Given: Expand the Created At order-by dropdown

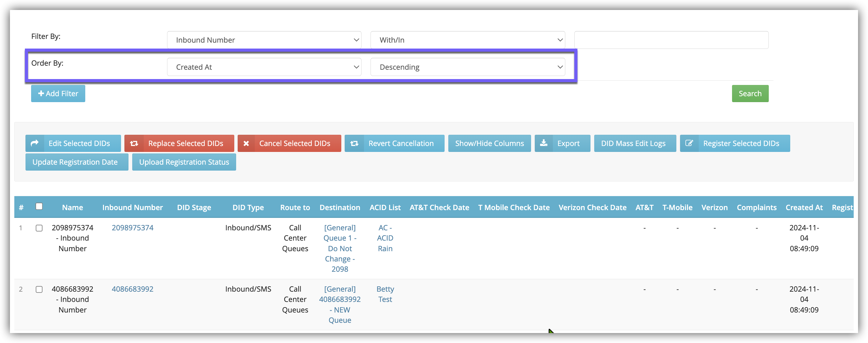Looking at the screenshot, I should [x=264, y=67].
